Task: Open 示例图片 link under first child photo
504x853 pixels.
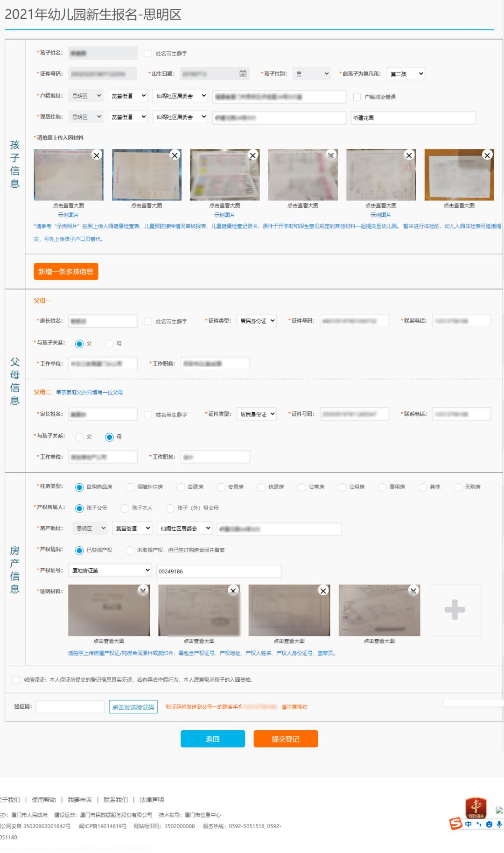Action: pyautogui.click(x=68, y=215)
